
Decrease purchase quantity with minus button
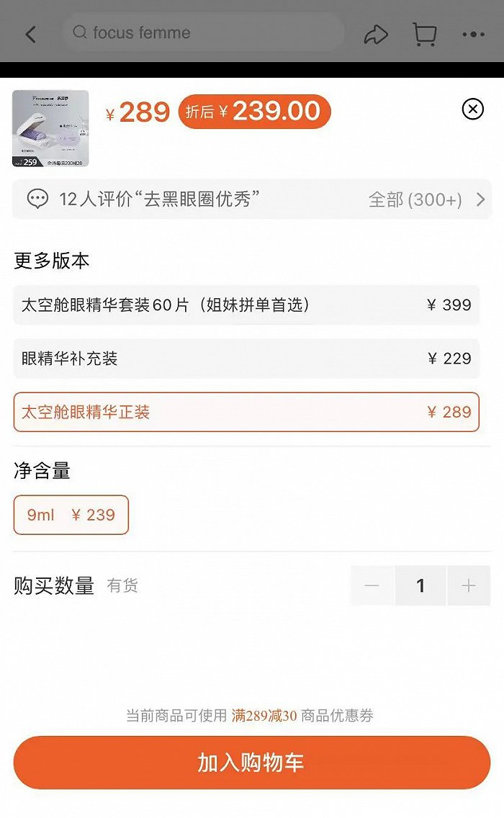pyautogui.click(x=372, y=585)
